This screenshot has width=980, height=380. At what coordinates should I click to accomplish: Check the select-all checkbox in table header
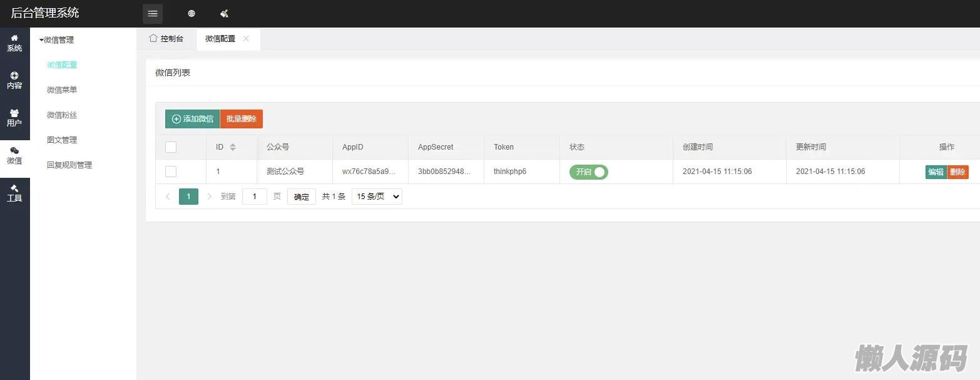coord(171,147)
